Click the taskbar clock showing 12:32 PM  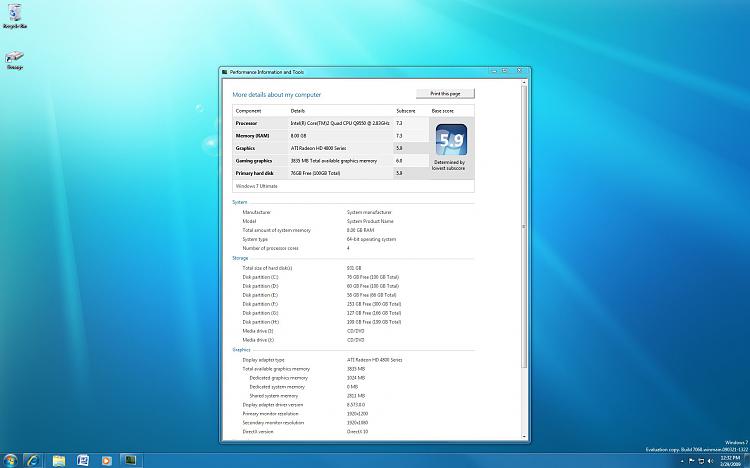730,461
